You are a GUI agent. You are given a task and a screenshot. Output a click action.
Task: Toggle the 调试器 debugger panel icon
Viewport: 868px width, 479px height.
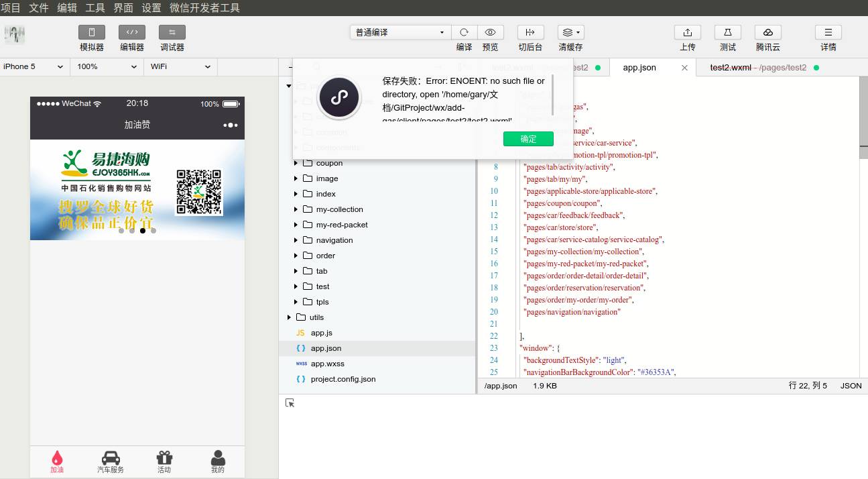tap(172, 32)
